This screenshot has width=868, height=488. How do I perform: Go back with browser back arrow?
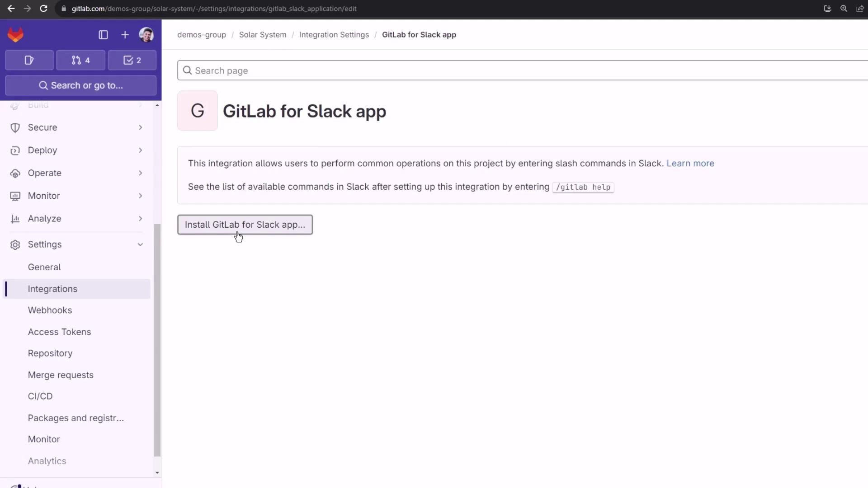(11, 9)
